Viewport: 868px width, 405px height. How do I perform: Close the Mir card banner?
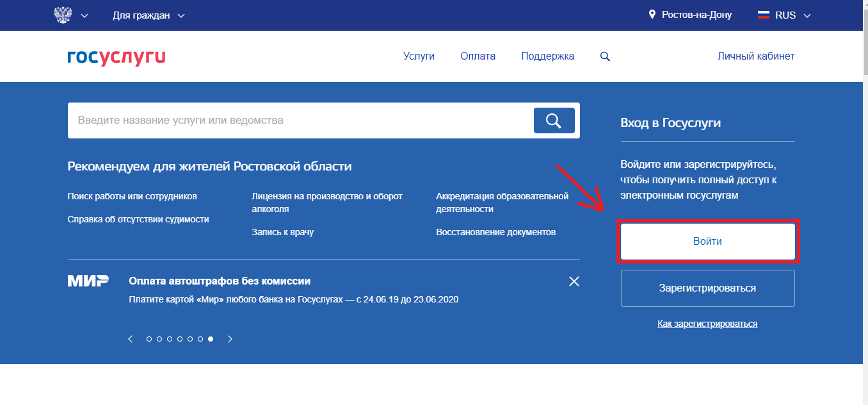(574, 281)
